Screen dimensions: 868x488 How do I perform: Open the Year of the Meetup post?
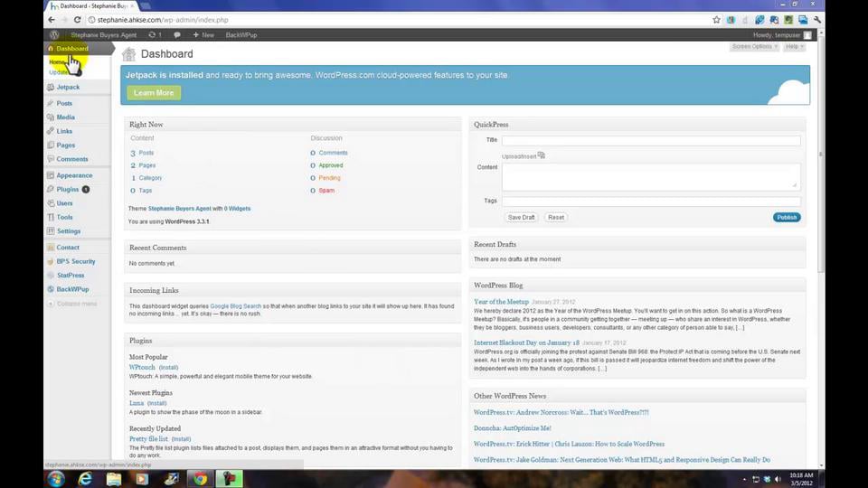pyautogui.click(x=501, y=302)
